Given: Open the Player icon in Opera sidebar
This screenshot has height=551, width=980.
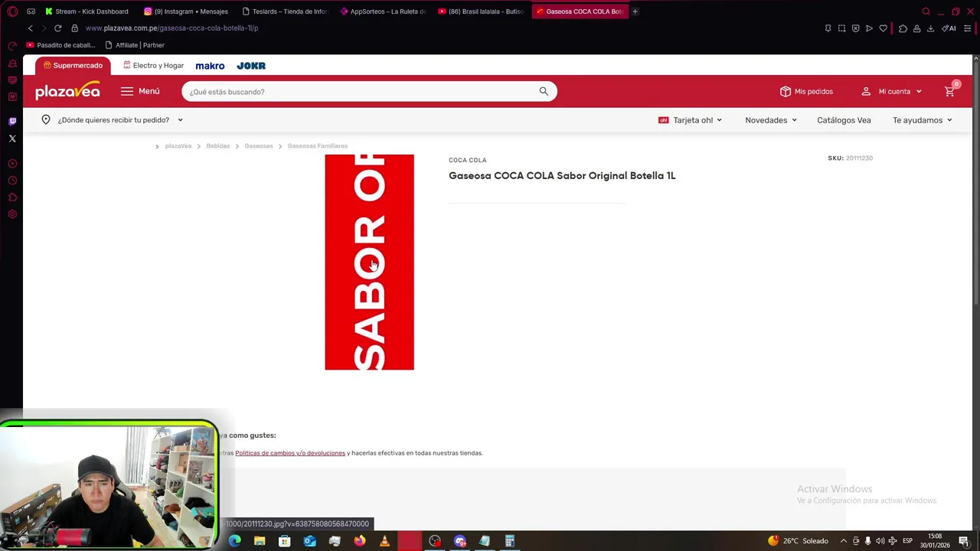Looking at the screenshot, I should click(12, 164).
